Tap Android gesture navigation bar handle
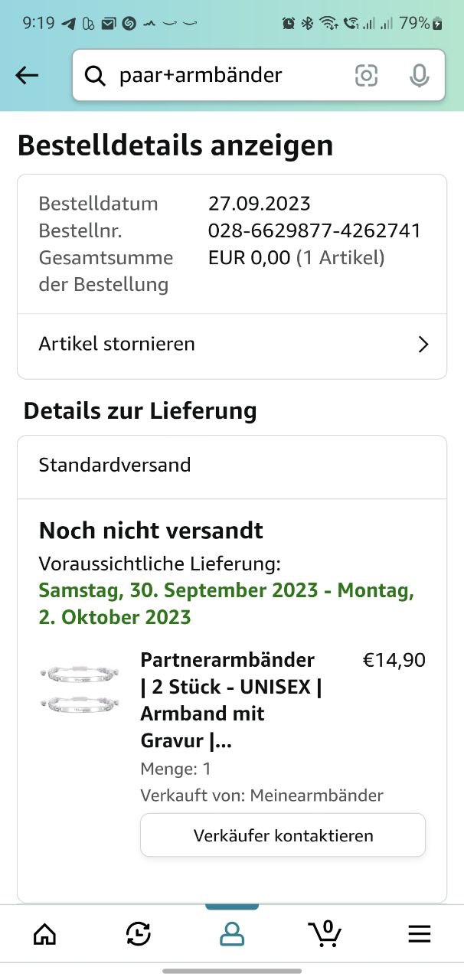Image resolution: width=464 pixels, height=980 pixels. [x=232, y=971]
